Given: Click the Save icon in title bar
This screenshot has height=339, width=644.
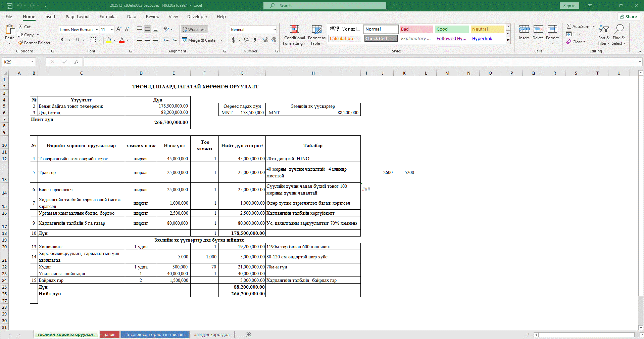Looking at the screenshot, I should [10, 6].
